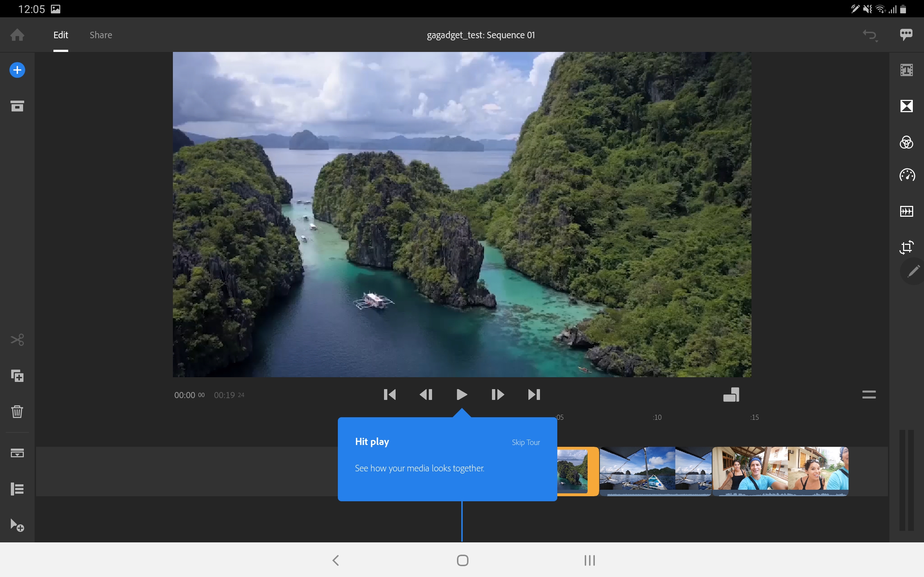
Task: Select the Edit tab
Action: point(61,35)
